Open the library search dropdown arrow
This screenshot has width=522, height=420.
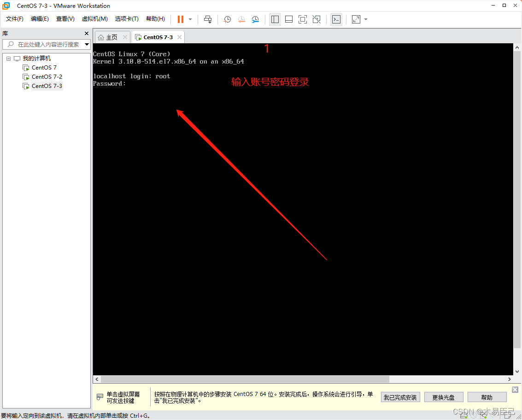87,44
